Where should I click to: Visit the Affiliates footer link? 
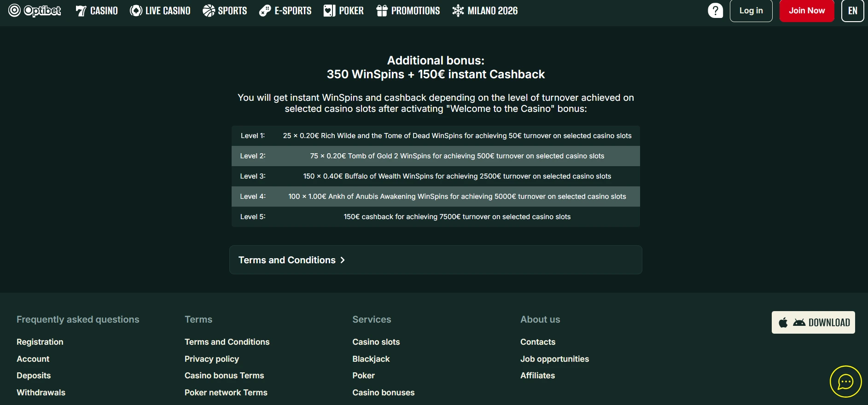tap(537, 376)
